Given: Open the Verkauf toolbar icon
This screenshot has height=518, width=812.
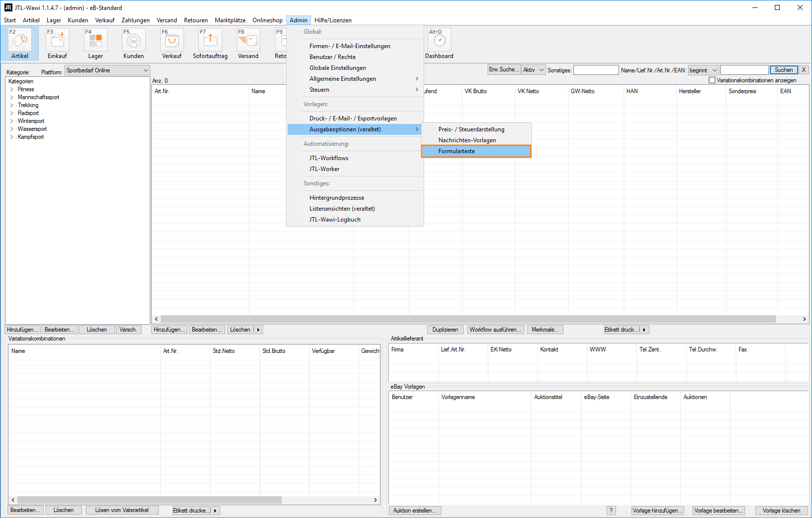Looking at the screenshot, I should 172,43.
